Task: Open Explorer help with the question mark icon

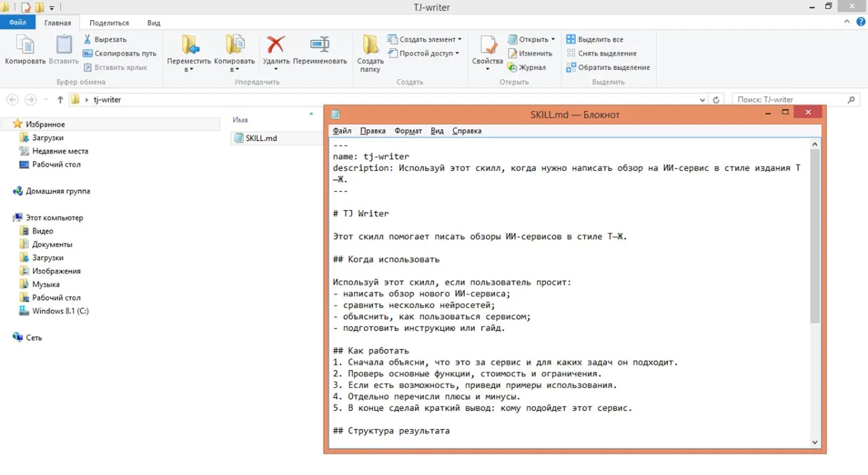Action: click(x=861, y=22)
